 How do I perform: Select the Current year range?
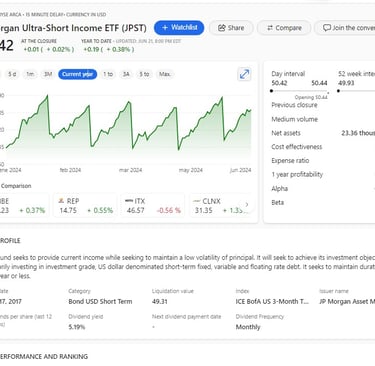coord(78,74)
